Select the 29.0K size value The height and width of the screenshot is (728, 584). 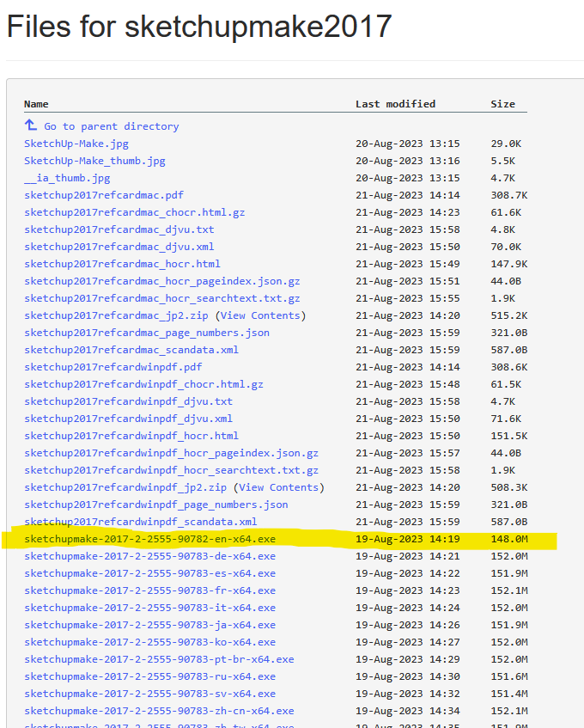(506, 144)
